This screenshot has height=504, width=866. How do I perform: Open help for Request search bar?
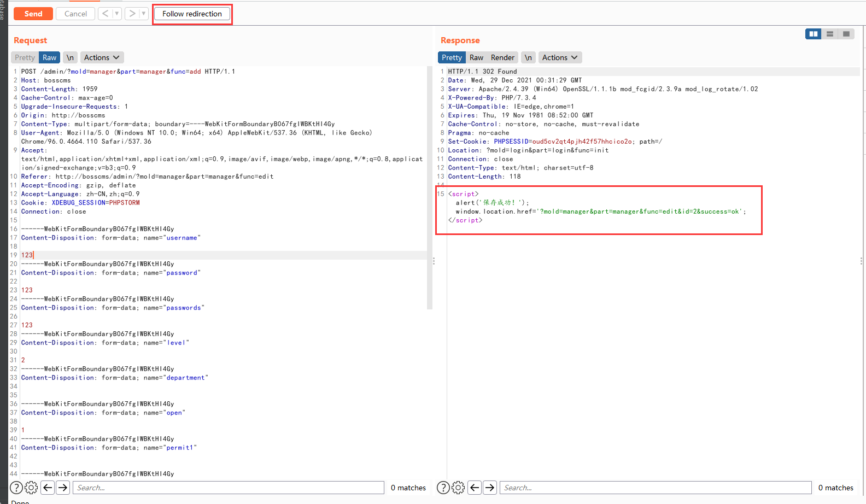click(x=16, y=488)
